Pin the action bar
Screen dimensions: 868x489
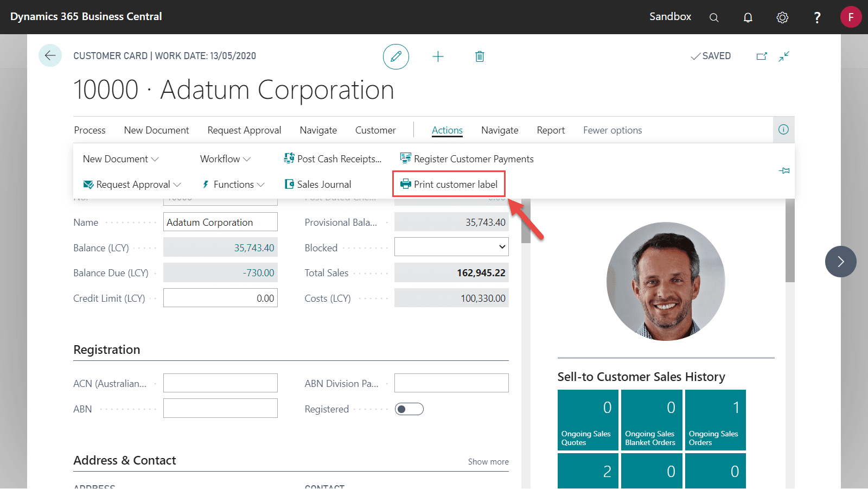click(784, 171)
